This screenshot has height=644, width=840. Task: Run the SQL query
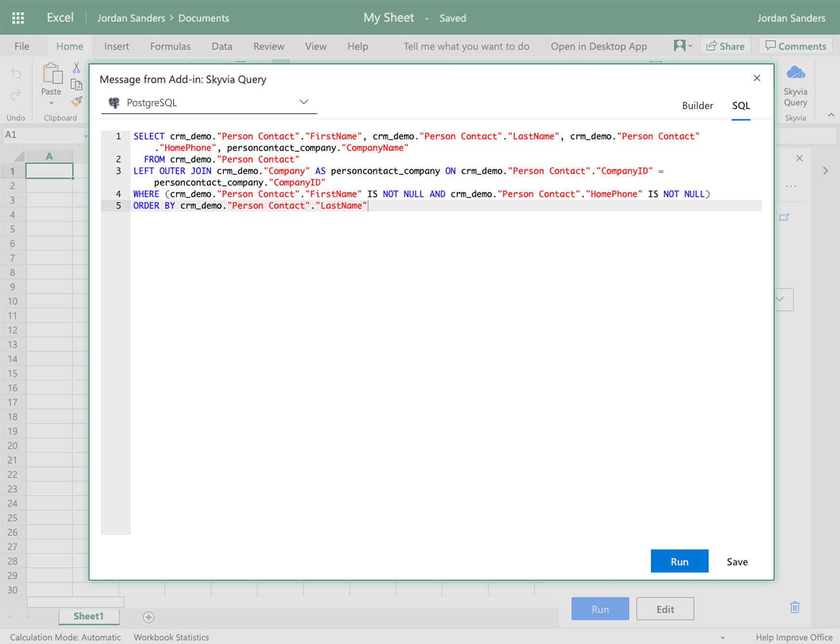pos(679,561)
